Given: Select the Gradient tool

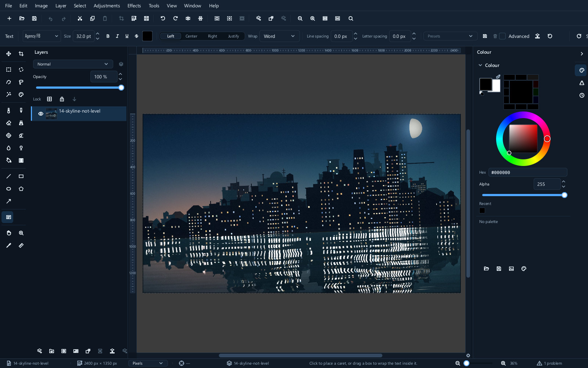Looking at the screenshot, I should (21, 160).
